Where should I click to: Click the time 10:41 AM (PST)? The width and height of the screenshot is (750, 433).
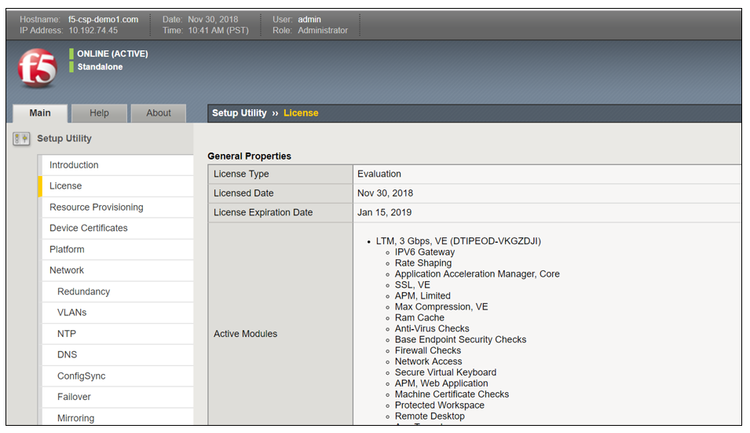[x=219, y=30]
